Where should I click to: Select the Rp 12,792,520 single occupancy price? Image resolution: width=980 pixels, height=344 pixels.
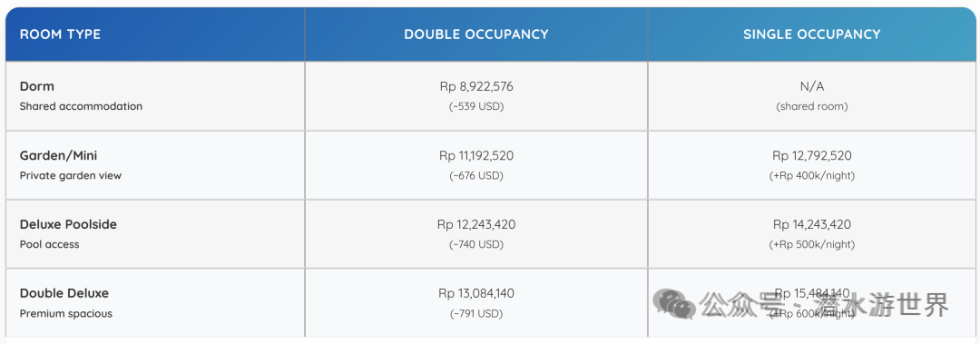coord(812,156)
